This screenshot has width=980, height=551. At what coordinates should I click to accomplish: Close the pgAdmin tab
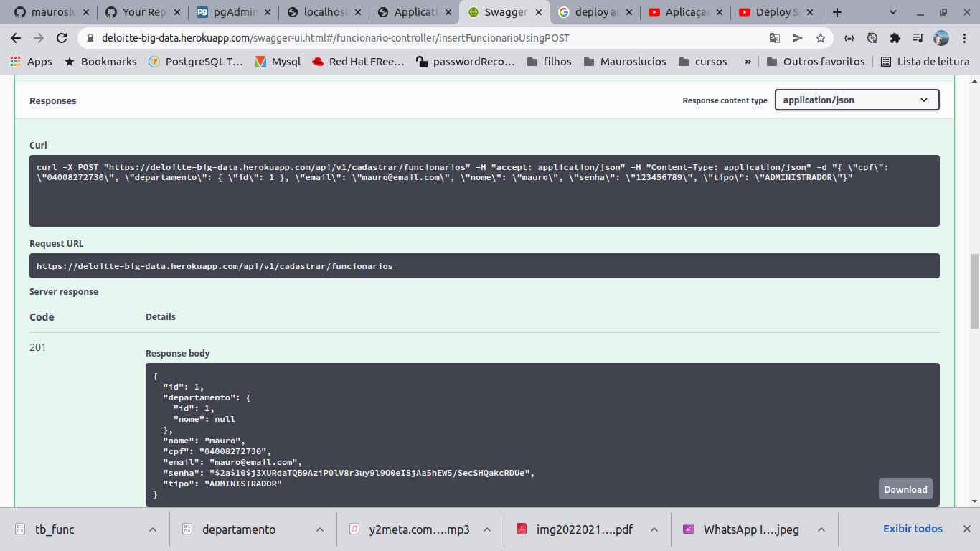click(x=267, y=12)
